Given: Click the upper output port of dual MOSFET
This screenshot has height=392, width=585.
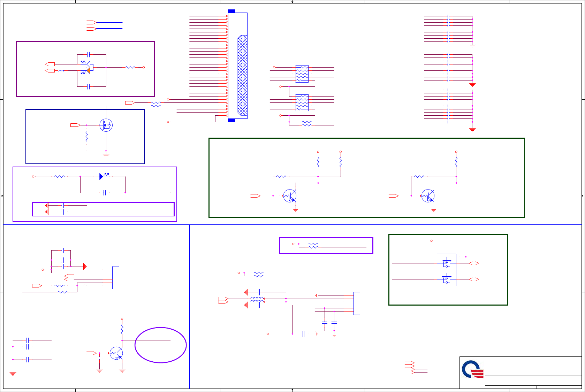Looking at the screenshot, I should (474, 263).
